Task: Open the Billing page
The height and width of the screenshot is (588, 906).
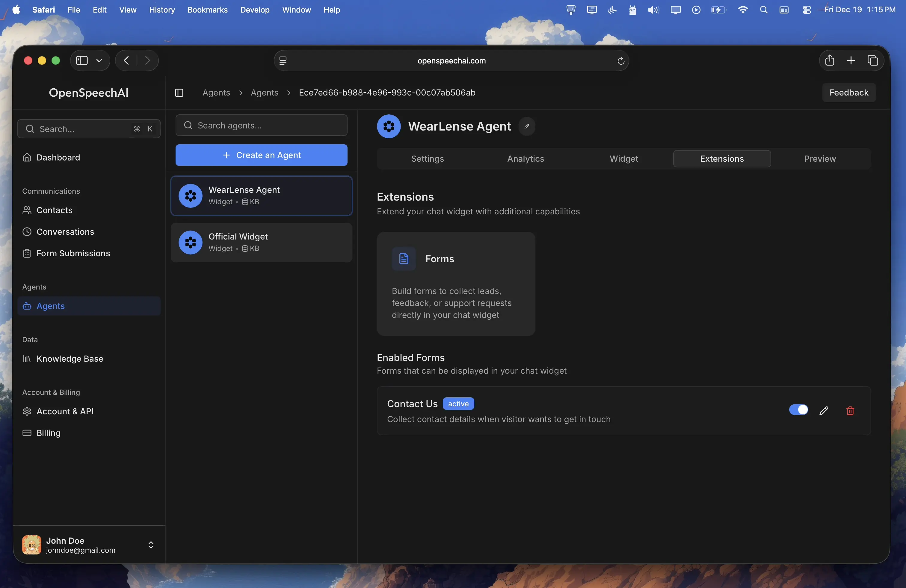Action: (89, 433)
